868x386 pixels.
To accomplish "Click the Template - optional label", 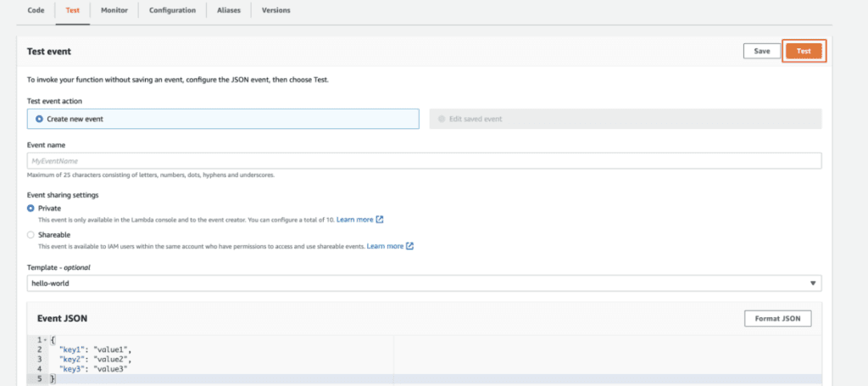I will pyautogui.click(x=58, y=267).
